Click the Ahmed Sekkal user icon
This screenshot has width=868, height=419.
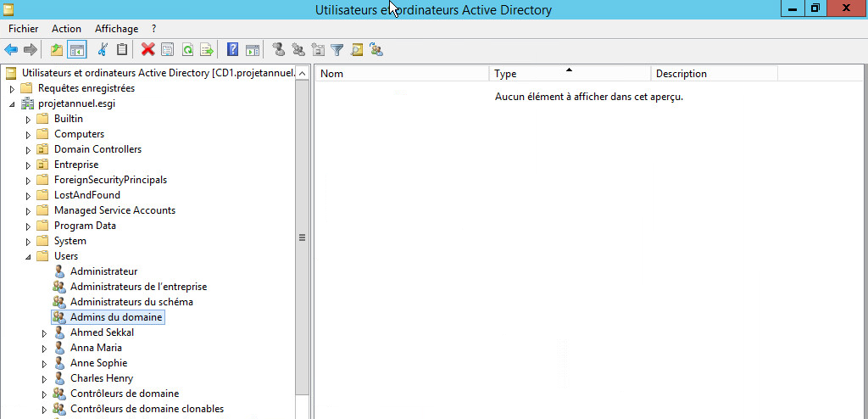(60, 332)
